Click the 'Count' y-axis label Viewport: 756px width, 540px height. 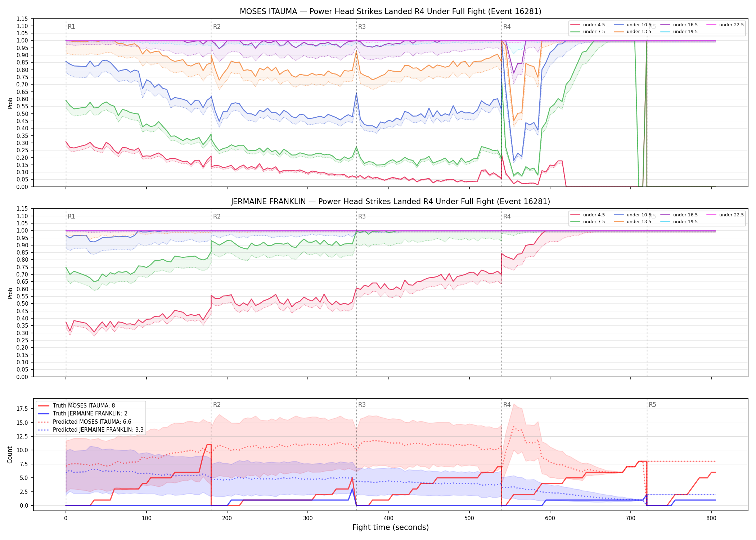pyautogui.click(x=10, y=455)
